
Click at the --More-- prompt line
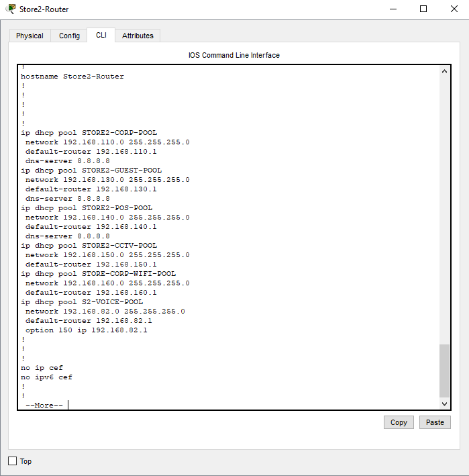click(x=44, y=406)
